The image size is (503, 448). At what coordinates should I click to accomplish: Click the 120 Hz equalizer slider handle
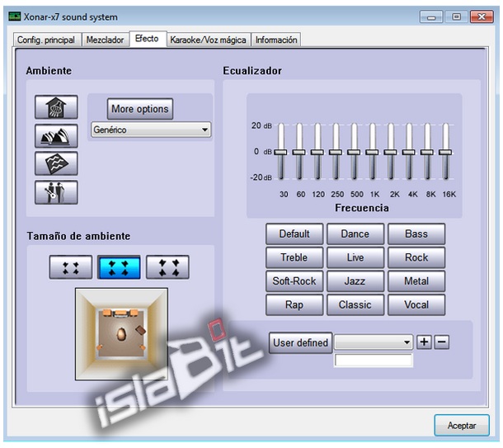click(317, 152)
